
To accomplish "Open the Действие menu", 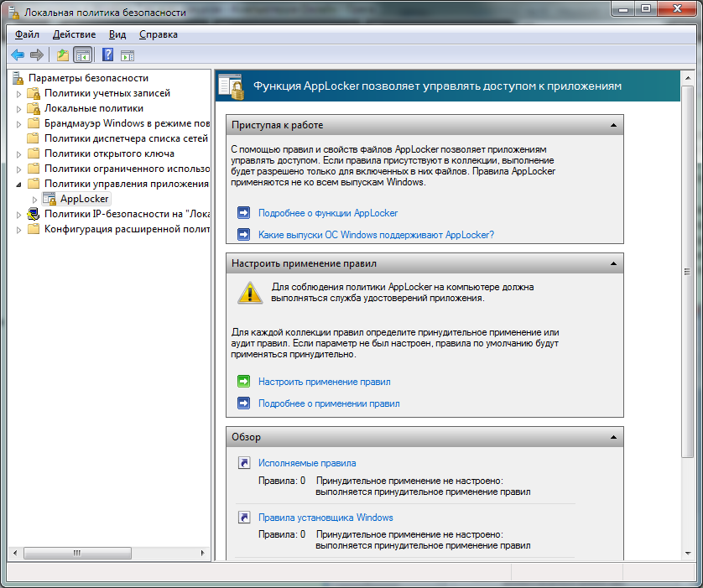I will point(74,34).
